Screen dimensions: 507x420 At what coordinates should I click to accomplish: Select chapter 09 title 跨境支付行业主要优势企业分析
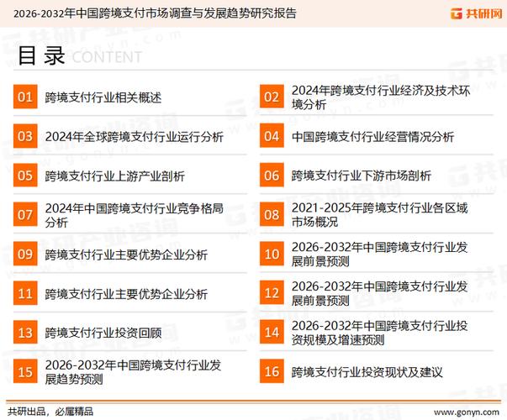(126, 255)
